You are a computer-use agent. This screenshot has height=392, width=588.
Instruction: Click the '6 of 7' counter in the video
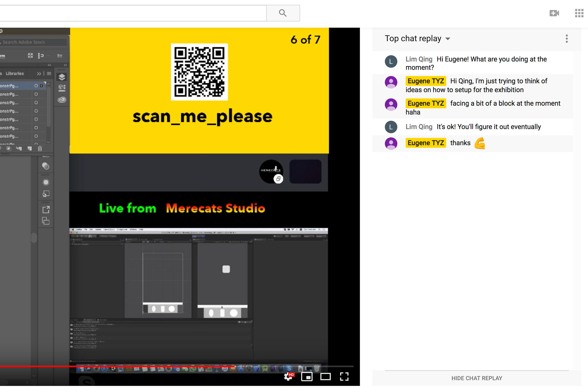pos(305,40)
